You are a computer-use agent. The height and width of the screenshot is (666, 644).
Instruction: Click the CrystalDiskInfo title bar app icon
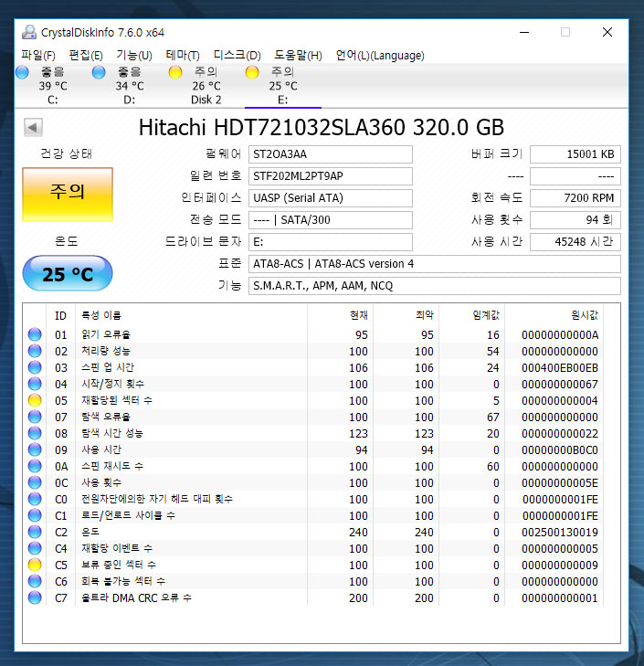point(29,32)
